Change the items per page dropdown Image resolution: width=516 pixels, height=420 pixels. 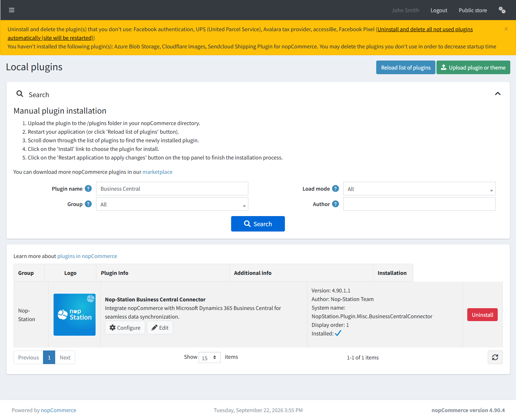[x=210, y=358]
